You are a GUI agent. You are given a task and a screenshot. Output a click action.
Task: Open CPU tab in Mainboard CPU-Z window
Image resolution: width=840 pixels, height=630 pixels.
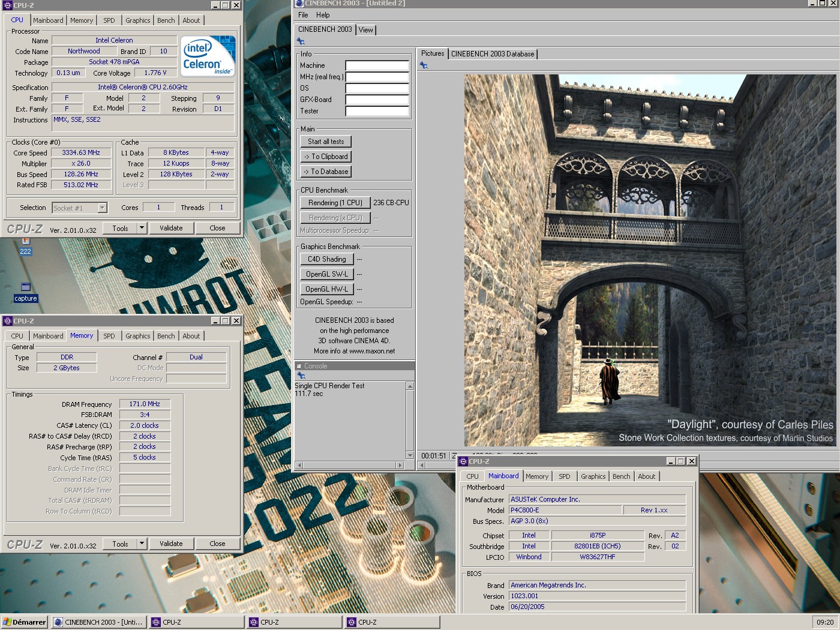click(473, 476)
